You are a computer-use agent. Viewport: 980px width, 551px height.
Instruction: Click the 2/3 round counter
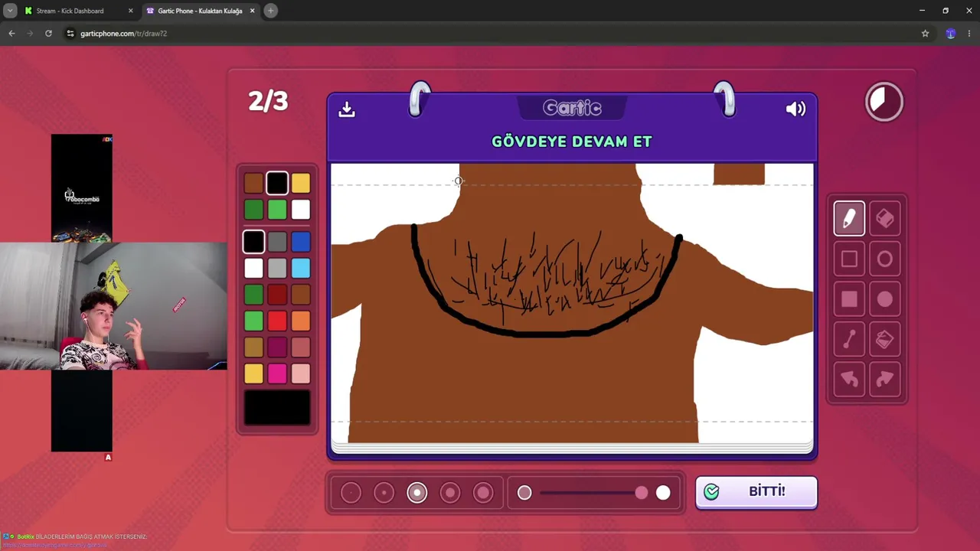tap(268, 101)
